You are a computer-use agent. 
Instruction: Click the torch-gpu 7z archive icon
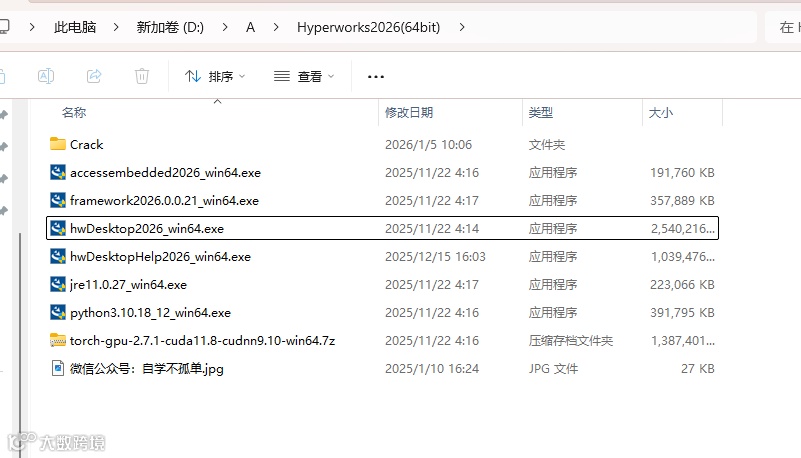tap(58, 340)
